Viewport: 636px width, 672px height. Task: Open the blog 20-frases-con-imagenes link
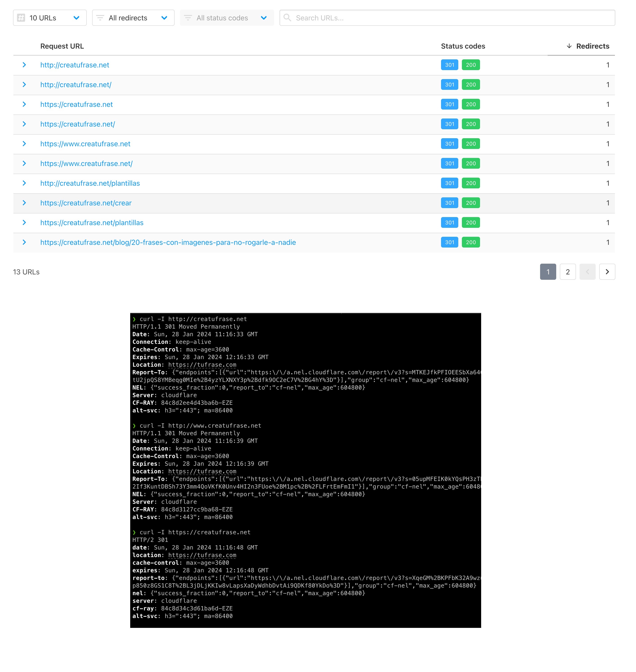point(168,242)
